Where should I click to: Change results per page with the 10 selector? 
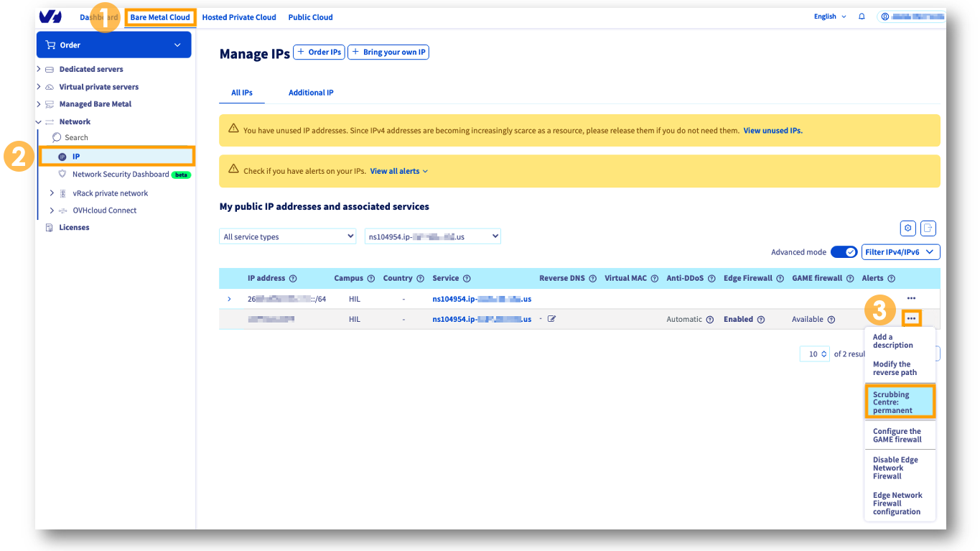[x=814, y=353]
